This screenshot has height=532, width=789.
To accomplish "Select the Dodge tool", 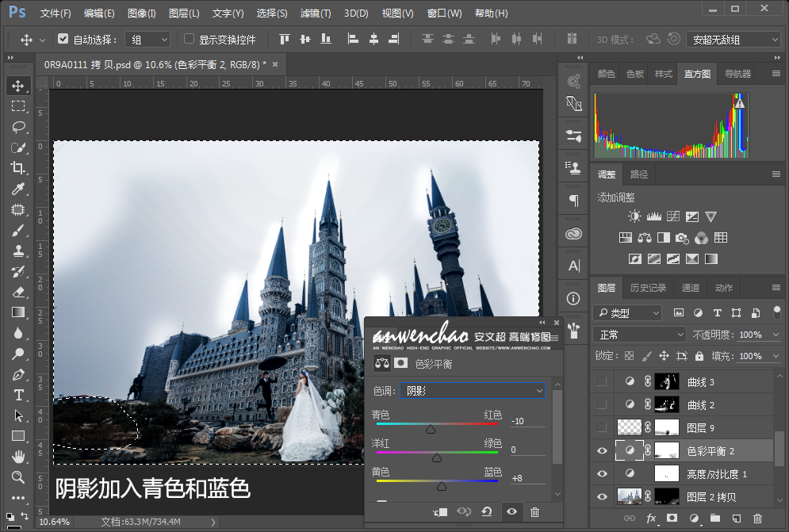I will [18, 354].
